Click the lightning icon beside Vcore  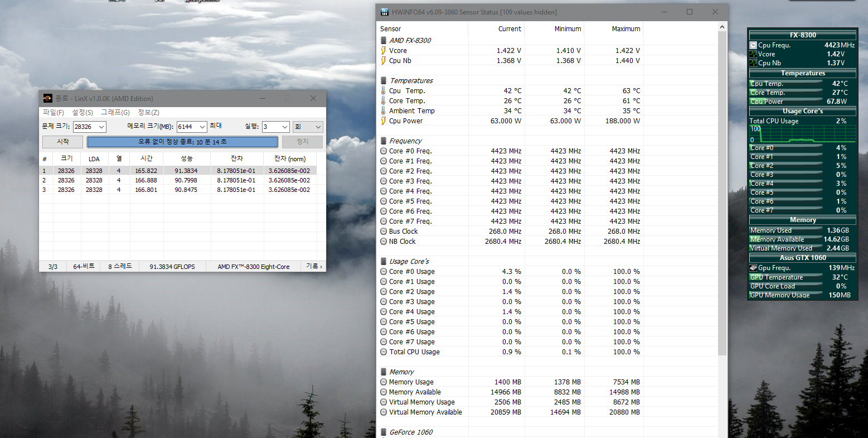[x=384, y=50]
